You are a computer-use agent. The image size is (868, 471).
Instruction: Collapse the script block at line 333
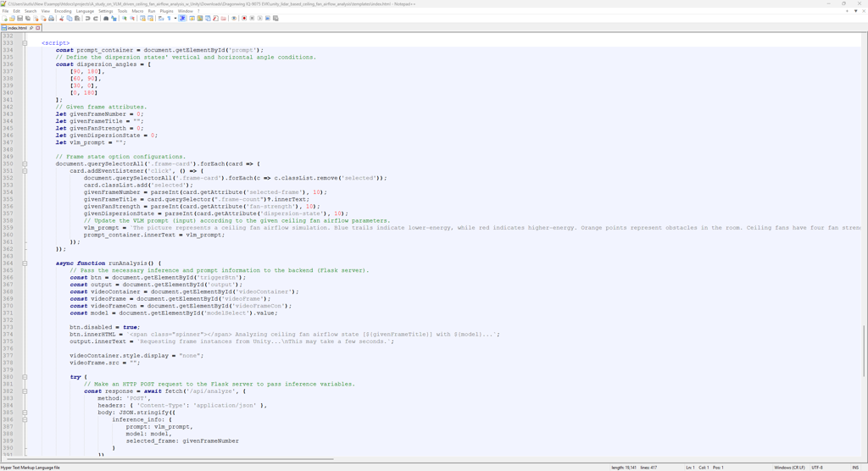tap(25, 42)
